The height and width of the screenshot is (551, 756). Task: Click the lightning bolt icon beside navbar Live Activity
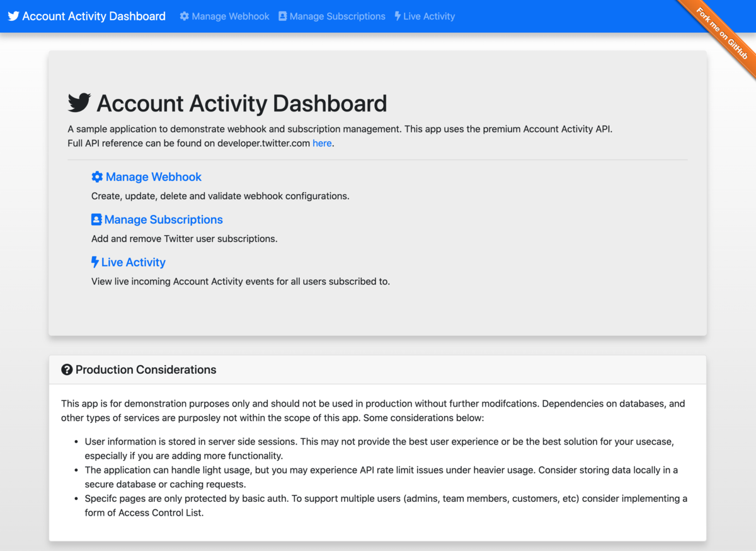[x=398, y=16]
